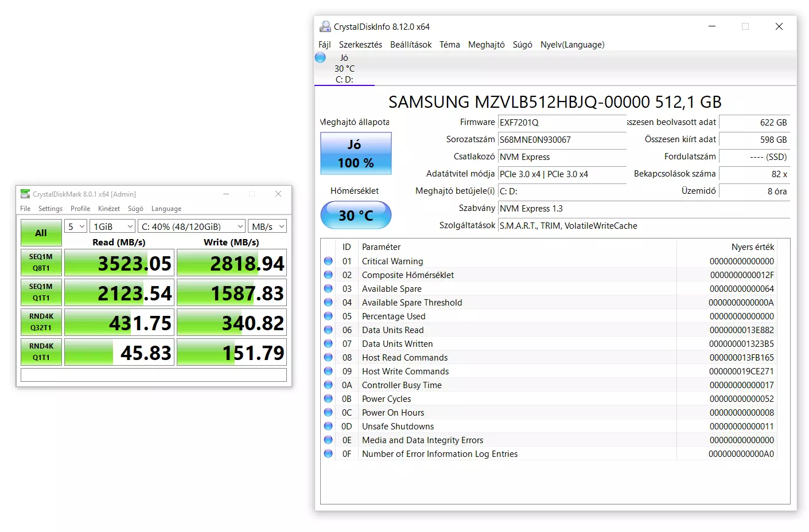Click the status orb for Power On Hours
The height and width of the screenshot is (532, 809).
tap(328, 412)
